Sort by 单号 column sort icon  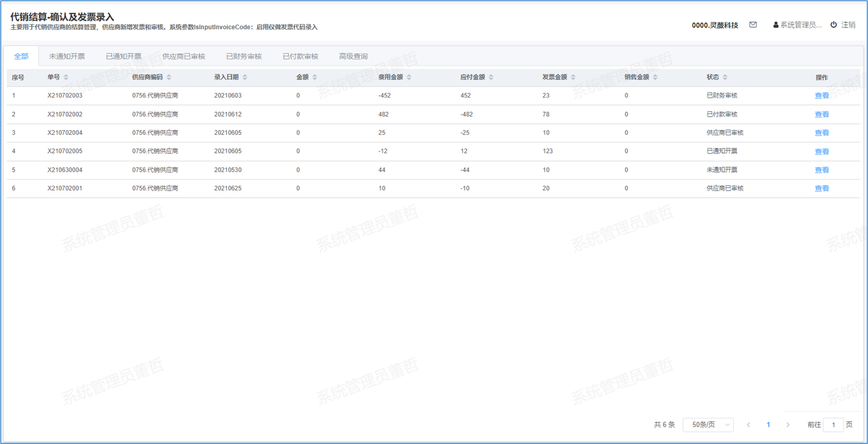click(x=66, y=77)
